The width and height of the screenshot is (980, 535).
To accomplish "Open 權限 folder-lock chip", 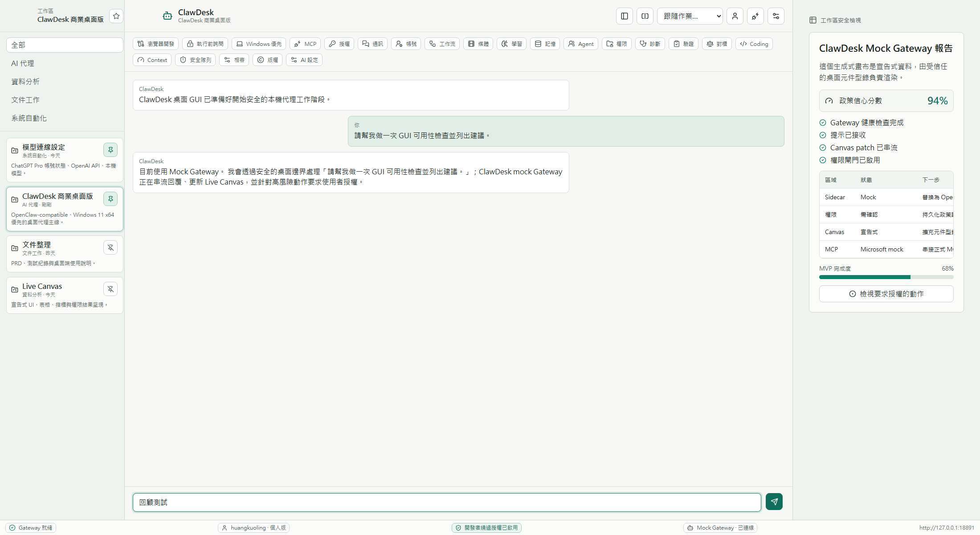I will pos(617,44).
